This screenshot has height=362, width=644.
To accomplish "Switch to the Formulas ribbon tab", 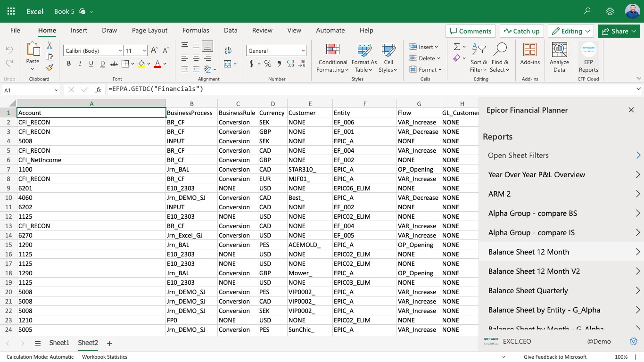I will [x=196, y=30].
